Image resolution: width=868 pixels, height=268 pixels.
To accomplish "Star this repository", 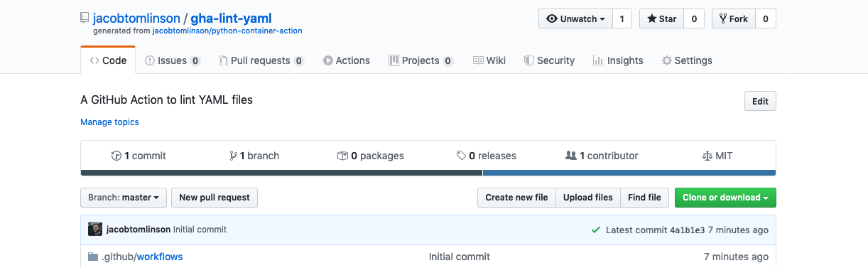I will 662,19.
